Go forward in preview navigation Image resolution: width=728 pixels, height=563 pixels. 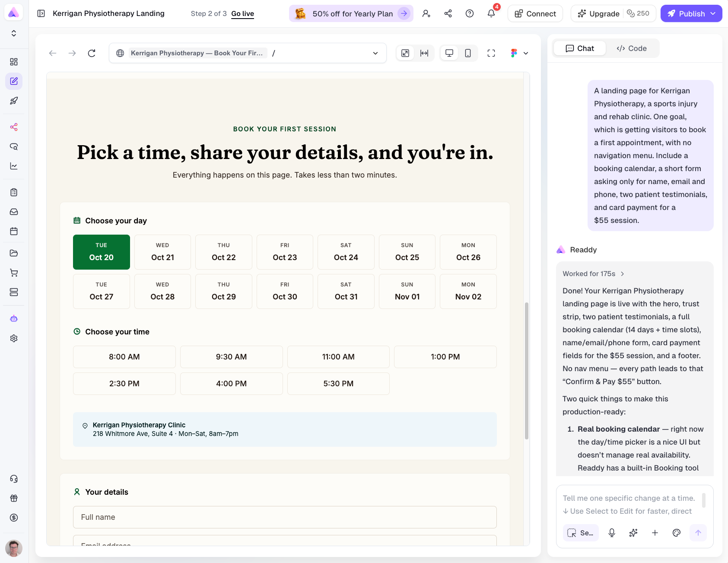click(x=72, y=53)
